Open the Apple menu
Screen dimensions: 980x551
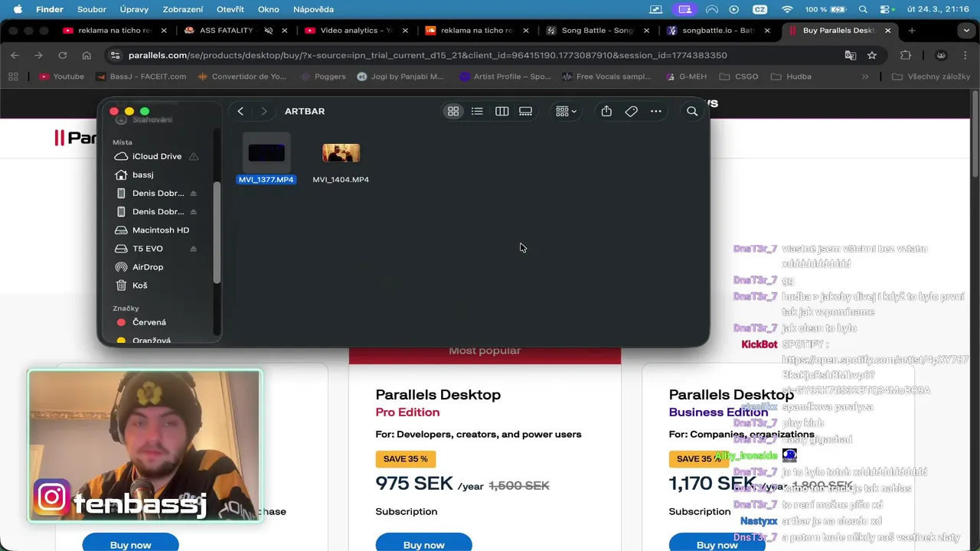click(18, 9)
